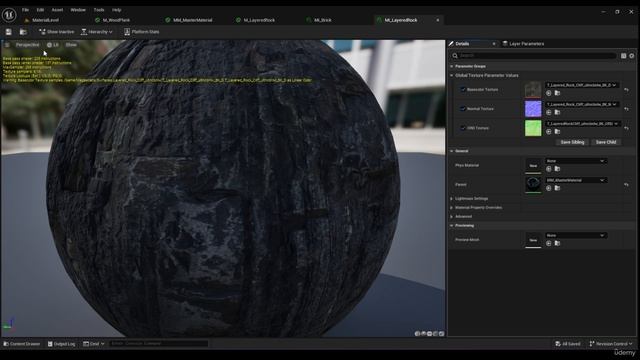This screenshot has width=640, height=360.
Task: Open the viewport options hamburger menu
Action: coord(7,45)
